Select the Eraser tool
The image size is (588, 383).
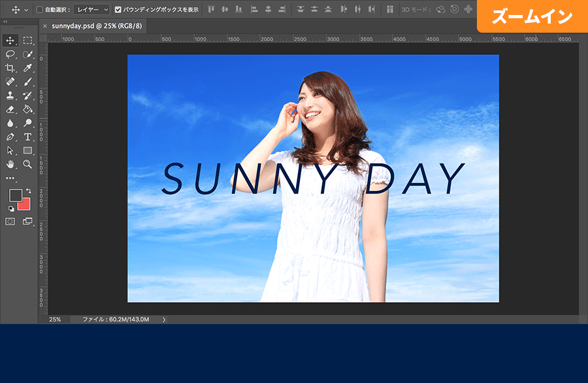click(10, 109)
